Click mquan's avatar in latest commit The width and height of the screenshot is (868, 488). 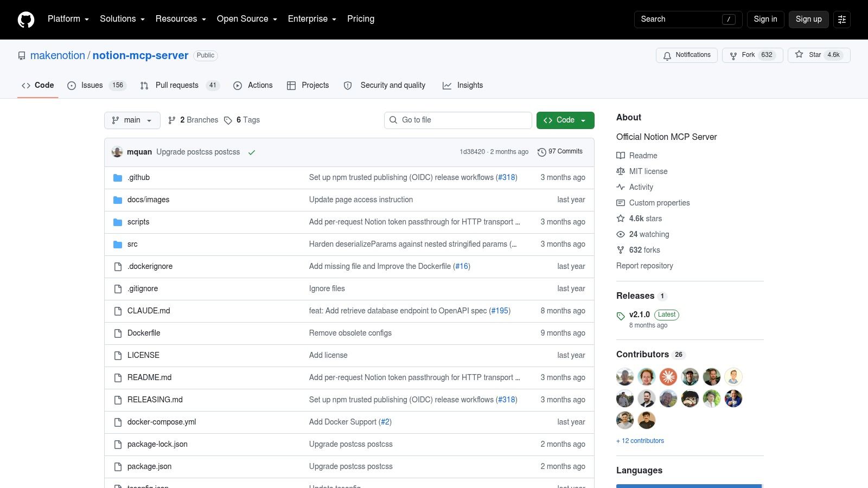coord(117,152)
